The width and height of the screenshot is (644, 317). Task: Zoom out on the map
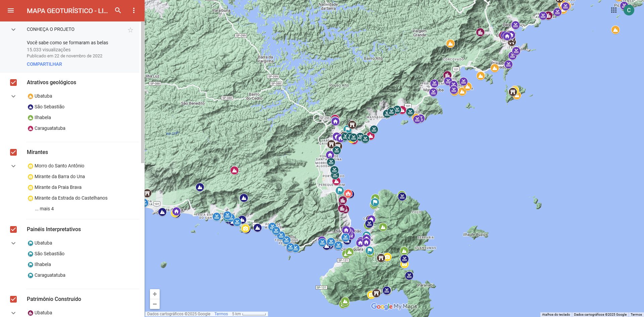click(x=155, y=304)
